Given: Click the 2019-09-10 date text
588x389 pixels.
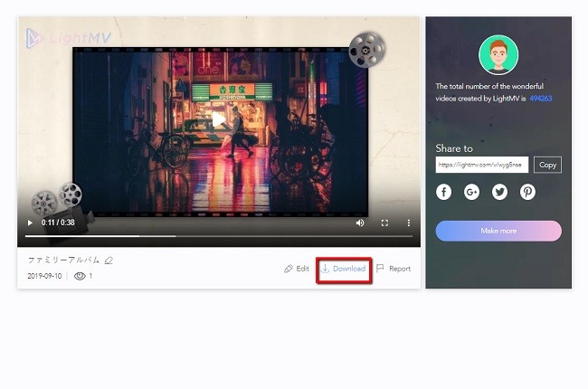Looking at the screenshot, I should point(44,276).
